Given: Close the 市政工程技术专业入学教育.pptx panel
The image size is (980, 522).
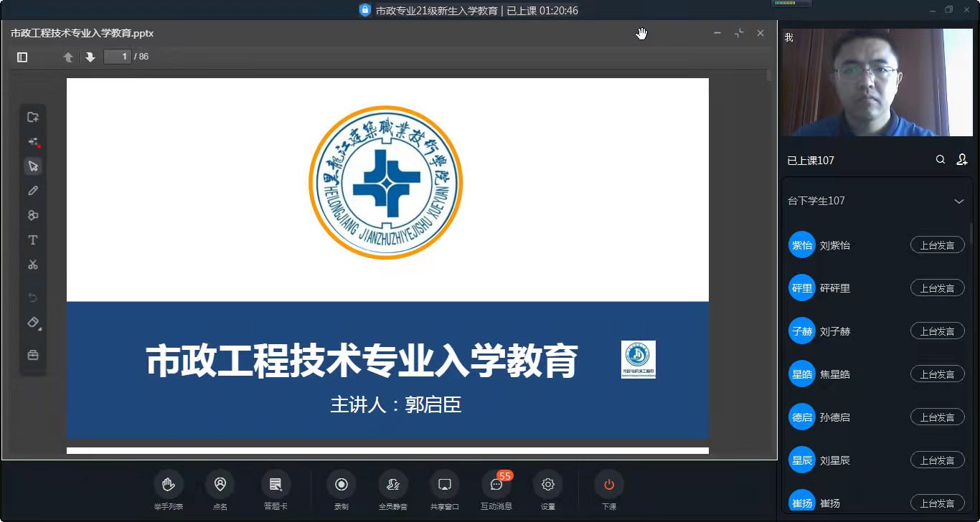Looking at the screenshot, I should tap(760, 33).
